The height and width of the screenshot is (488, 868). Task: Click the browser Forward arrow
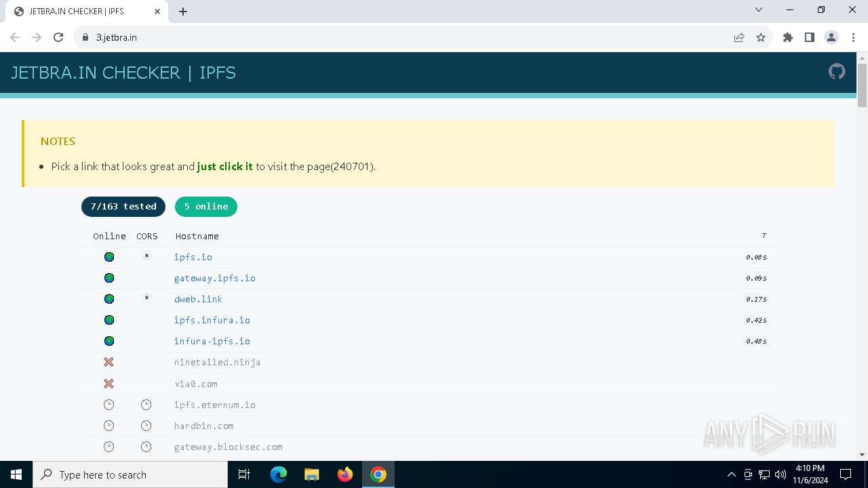[37, 37]
